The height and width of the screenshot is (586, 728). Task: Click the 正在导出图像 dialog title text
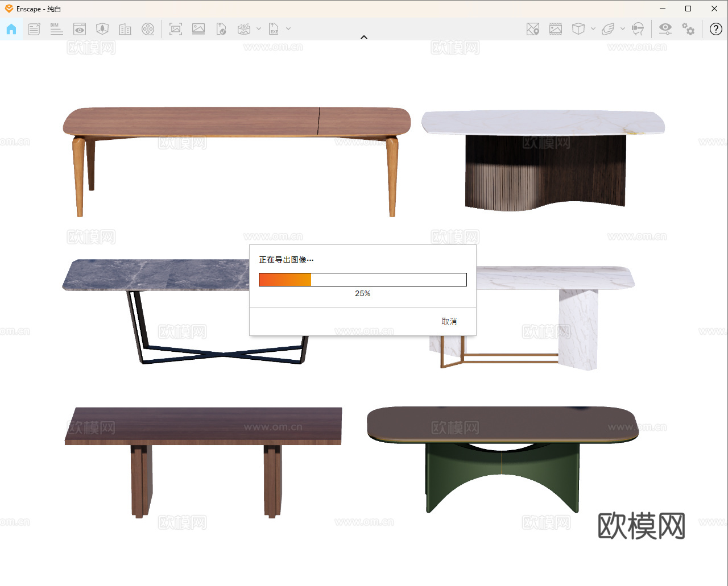click(x=286, y=260)
